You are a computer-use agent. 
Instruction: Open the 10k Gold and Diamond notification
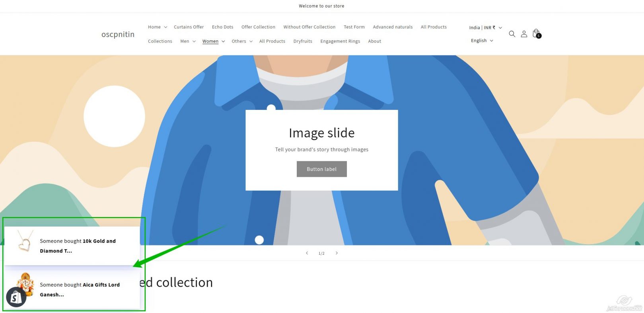click(78, 246)
